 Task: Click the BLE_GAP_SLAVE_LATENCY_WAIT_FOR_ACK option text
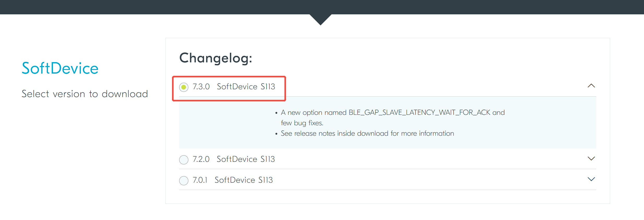419,112
